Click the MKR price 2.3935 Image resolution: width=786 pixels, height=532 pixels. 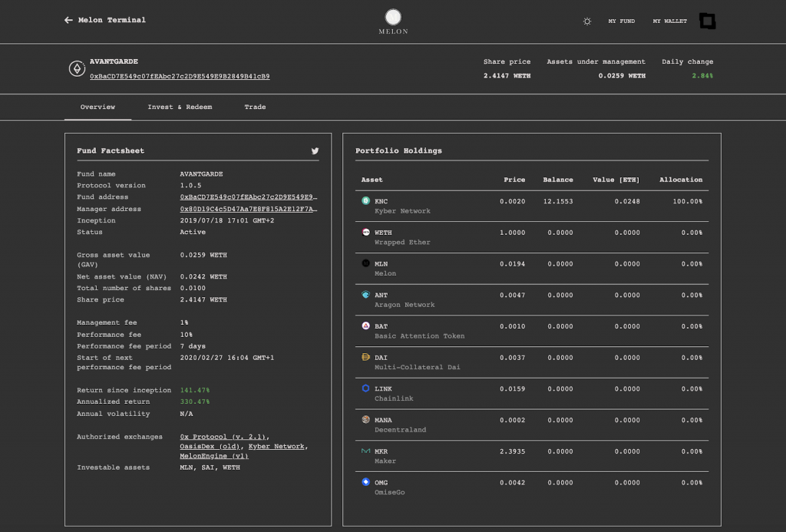512,451
